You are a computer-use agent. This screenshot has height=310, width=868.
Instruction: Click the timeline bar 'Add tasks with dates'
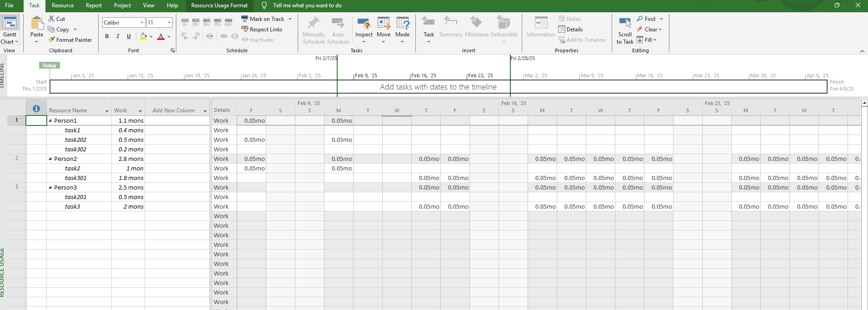438,87
